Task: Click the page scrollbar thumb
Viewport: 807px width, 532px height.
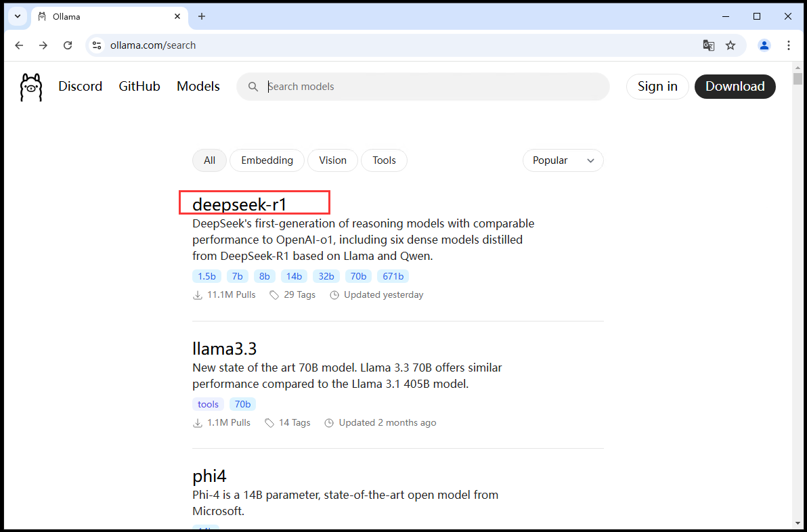Action: click(x=798, y=79)
